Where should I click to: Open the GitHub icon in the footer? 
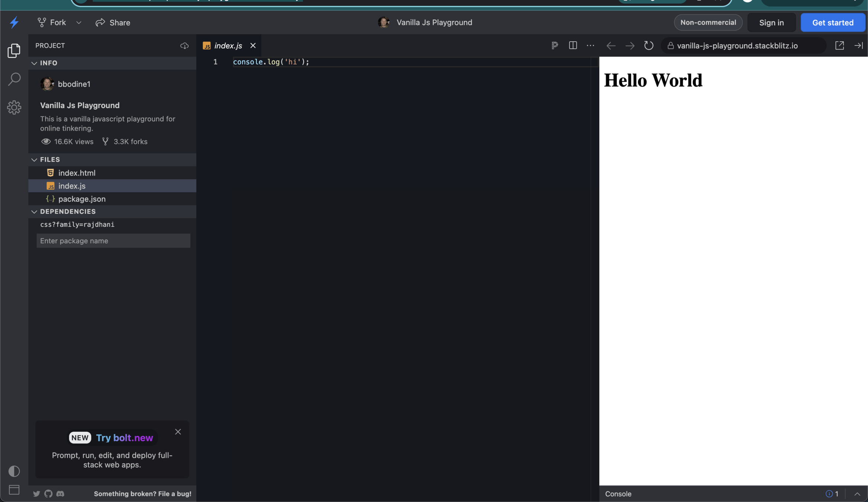point(48,493)
